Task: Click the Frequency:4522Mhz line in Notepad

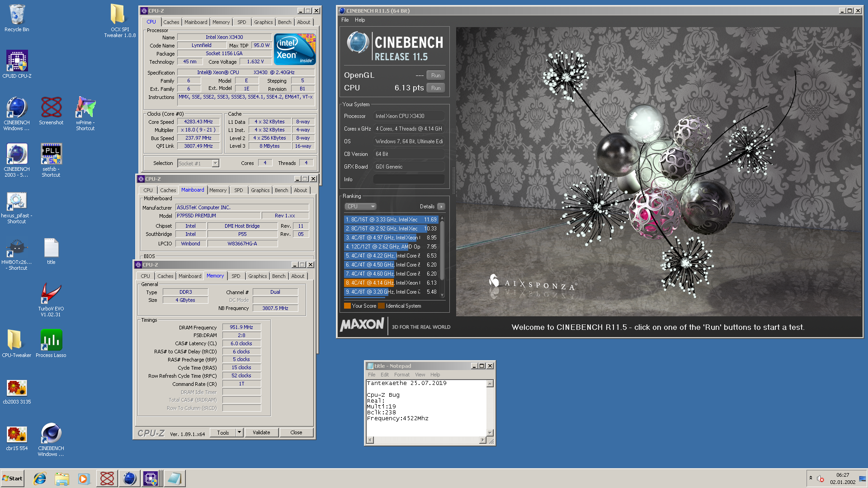Action: tap(397, 418)
